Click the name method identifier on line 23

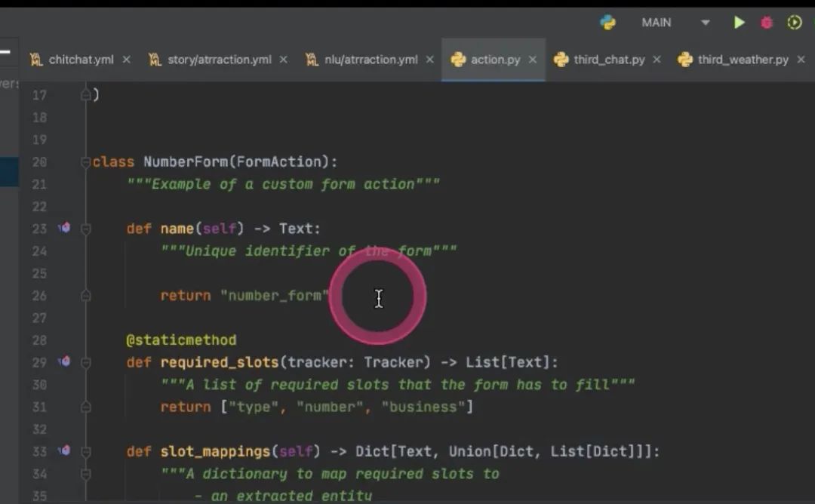pos(177,229)
